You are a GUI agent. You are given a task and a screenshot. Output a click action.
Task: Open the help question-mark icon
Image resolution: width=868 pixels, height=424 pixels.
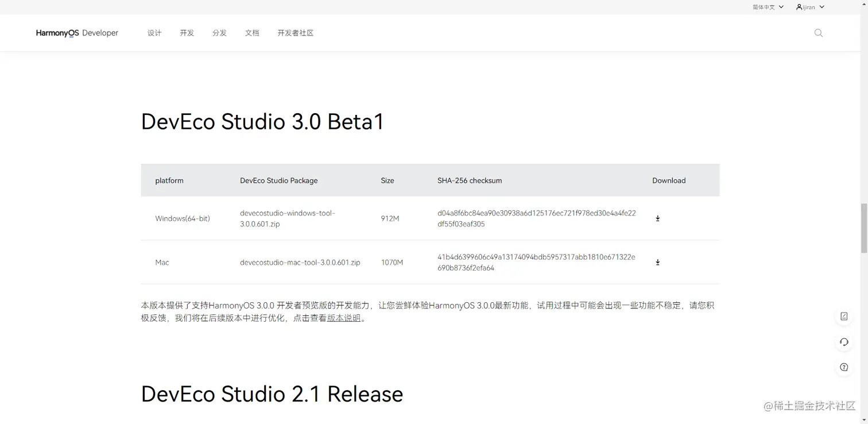pos(844,367)
